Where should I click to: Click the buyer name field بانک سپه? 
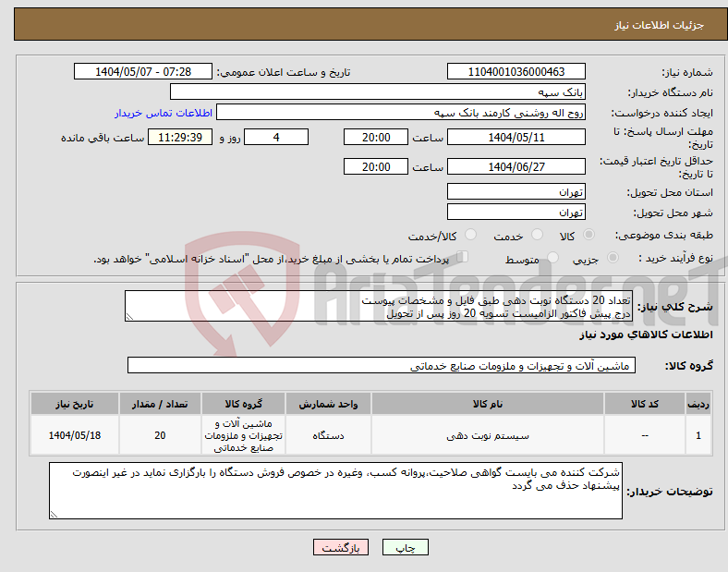coord(378,91)
